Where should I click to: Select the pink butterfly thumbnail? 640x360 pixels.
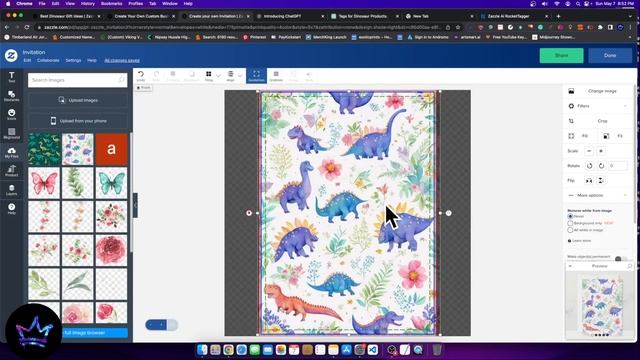coord(44,183)
